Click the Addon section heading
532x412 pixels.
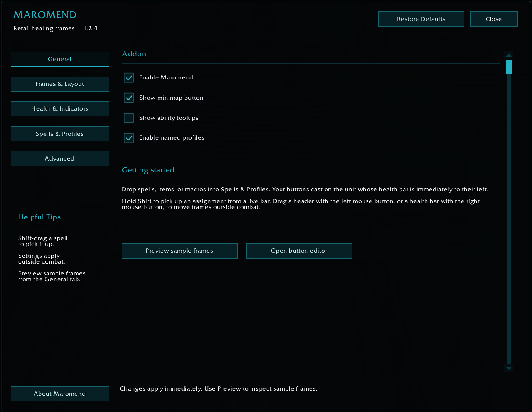pos(134,54)
